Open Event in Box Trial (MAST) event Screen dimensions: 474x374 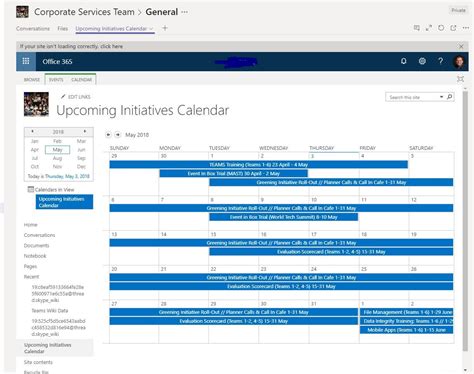pos(233,173)
